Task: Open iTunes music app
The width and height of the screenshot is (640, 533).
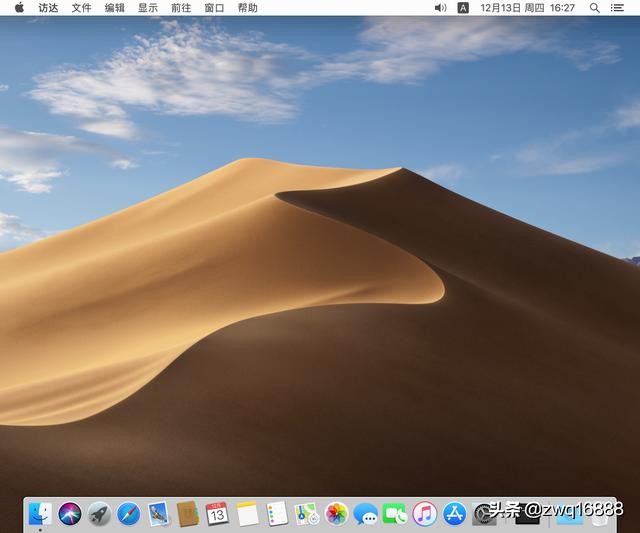Action: (425, 514)
